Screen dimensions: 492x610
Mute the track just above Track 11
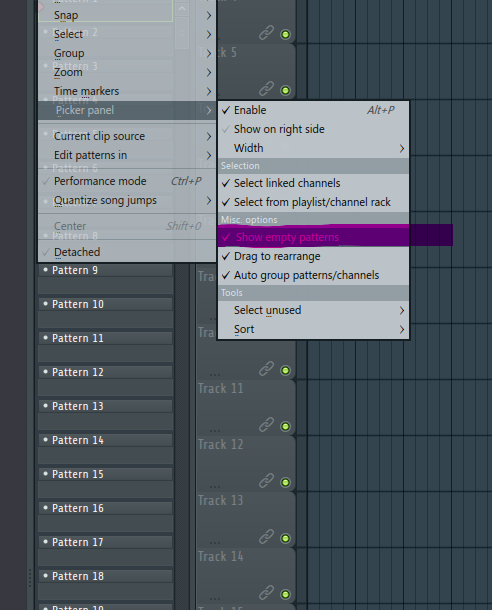[285, 371]
